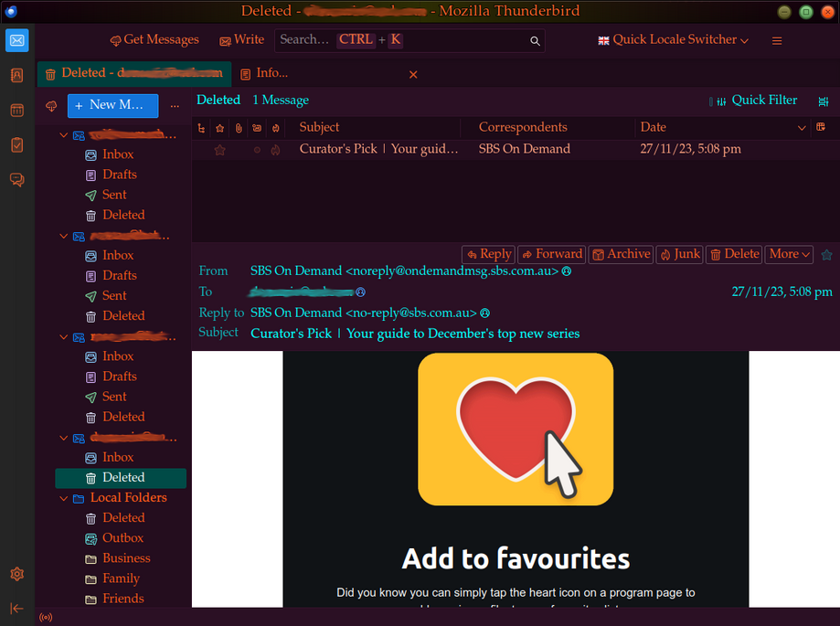Collapse the fourth mail account
840x626 pixels.
(x=64, y=438)
